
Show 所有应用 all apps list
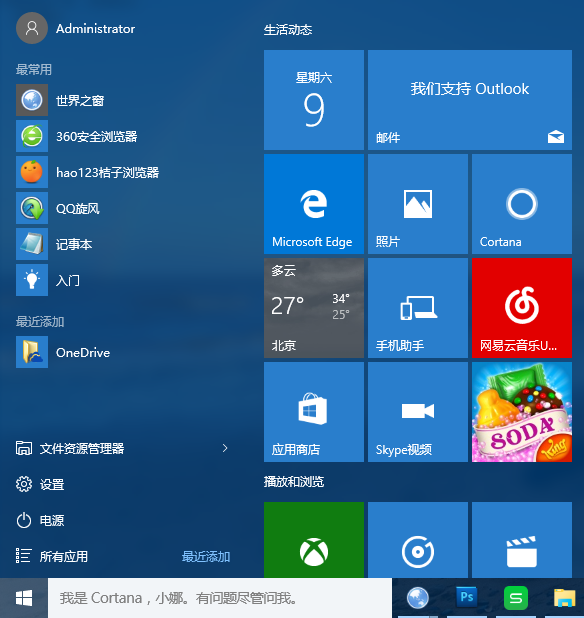(x=52, y=557)
